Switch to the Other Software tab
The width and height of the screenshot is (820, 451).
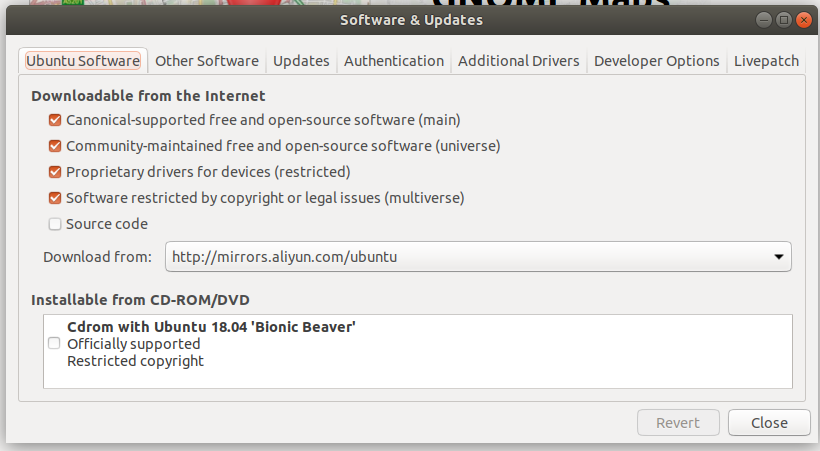206,61
